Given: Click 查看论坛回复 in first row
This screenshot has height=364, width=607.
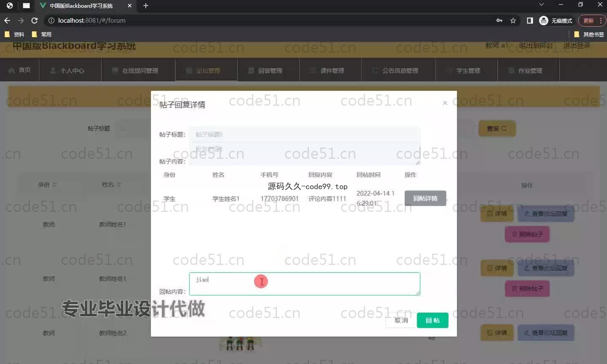Looking at the screenshot, I should point(546,214).
